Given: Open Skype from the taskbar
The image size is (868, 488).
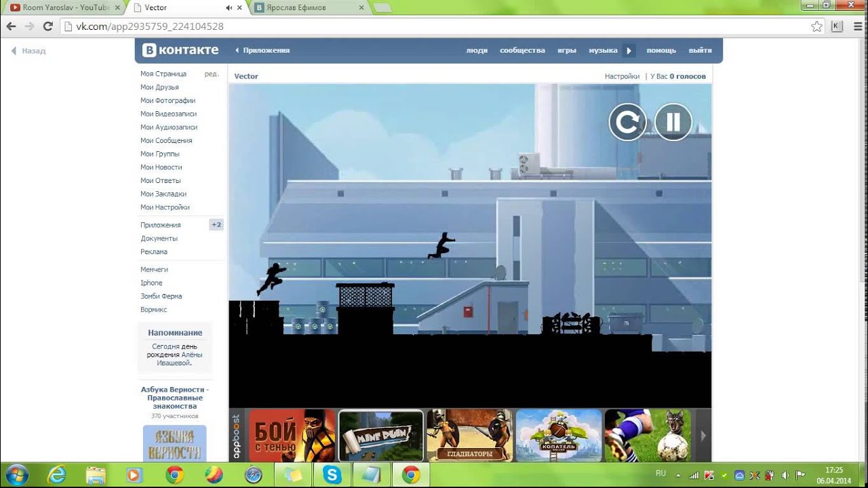Looking at the screenshot, I should tap(332, 474).
